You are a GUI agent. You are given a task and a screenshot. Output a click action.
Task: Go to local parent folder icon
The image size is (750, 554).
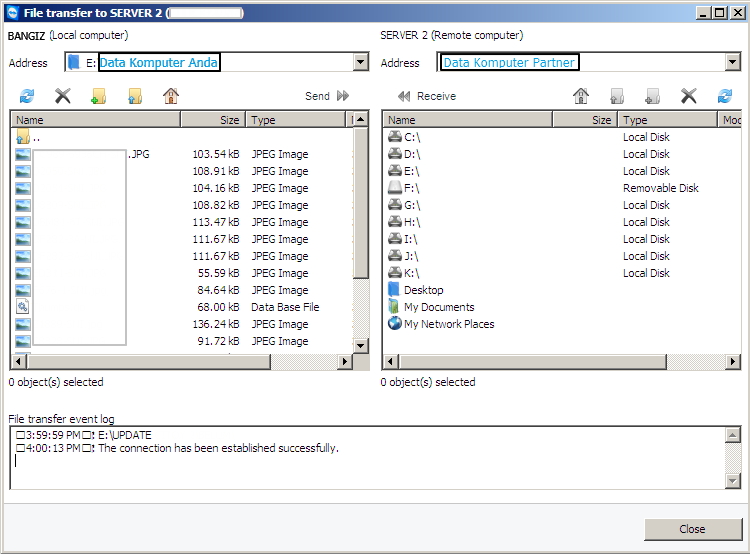135,96
